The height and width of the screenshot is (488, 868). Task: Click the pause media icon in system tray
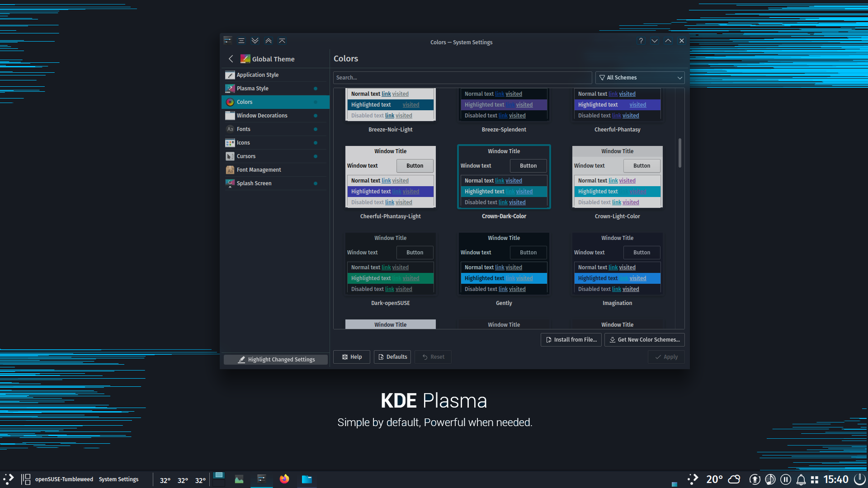pos(786,479)
